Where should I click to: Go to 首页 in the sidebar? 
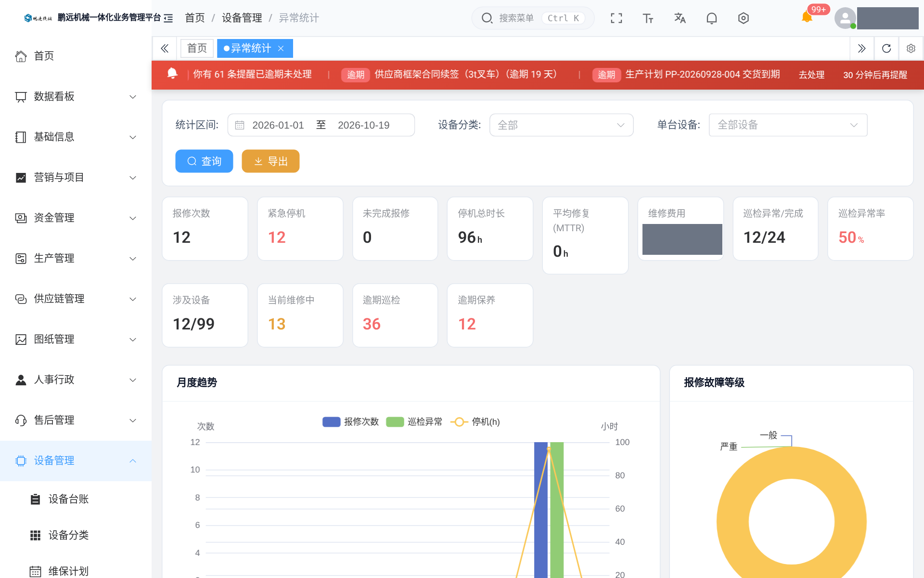click(x=76, y=56)
